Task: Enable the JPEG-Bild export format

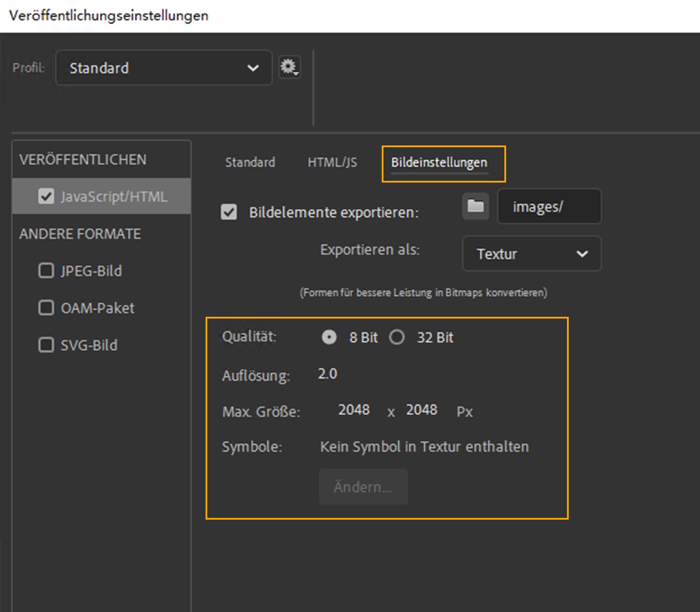Action: 46,271
